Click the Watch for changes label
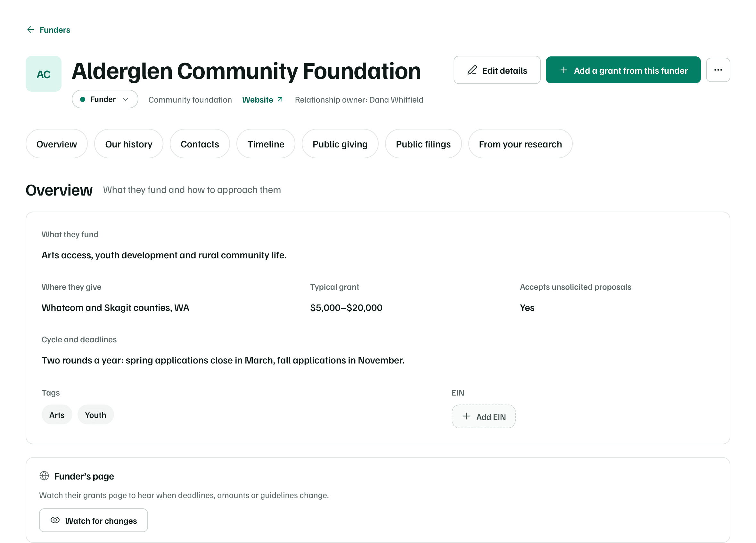The width and height of the screenshot is (756, 543). pos(101,521)
